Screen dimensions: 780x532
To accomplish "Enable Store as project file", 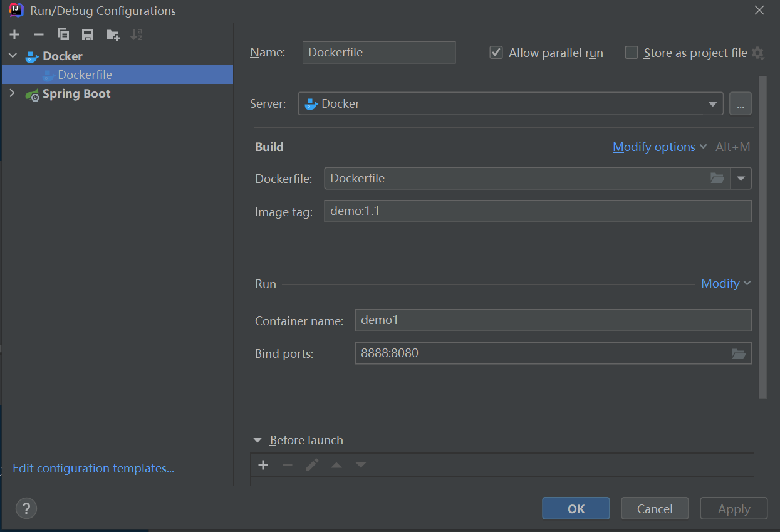I will [631, 53].
